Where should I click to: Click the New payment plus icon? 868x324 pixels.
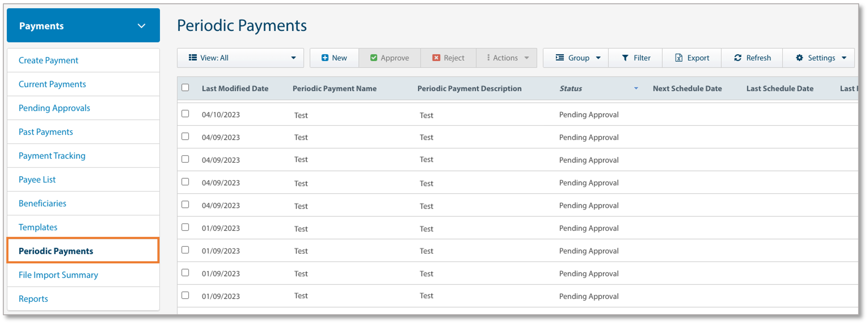pyautogui.click(x=324, y=58)
